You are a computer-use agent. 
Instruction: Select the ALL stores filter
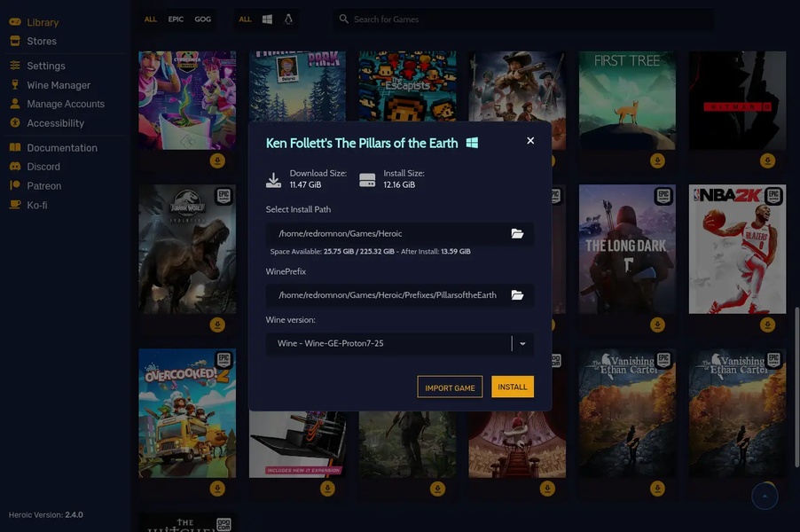151,19
